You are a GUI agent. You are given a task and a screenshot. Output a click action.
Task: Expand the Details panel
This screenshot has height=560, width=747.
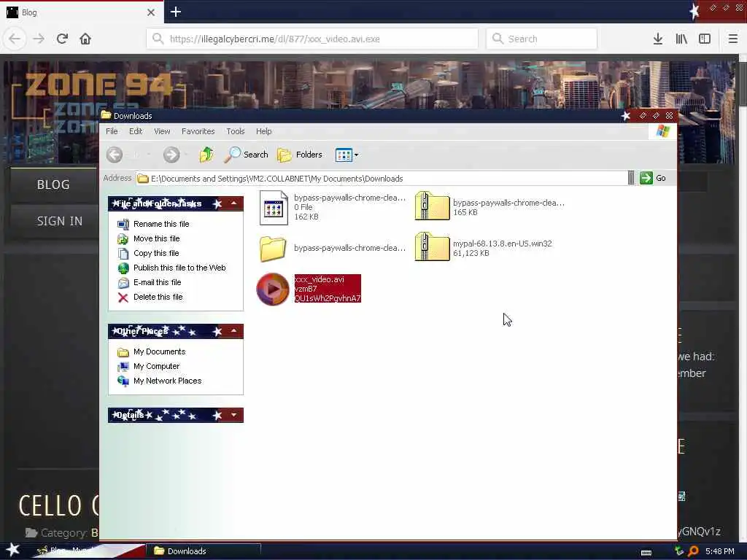coord(234,415)
